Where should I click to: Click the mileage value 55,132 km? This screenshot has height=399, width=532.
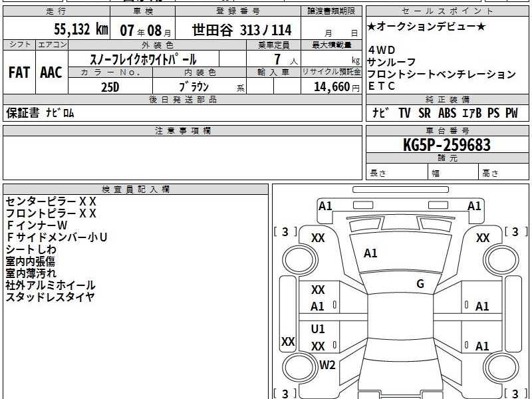80,29
